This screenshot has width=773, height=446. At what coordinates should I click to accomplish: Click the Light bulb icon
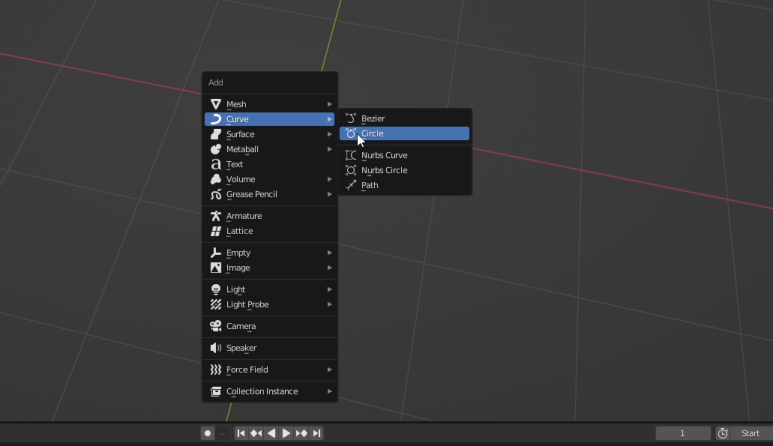(215, 289)
